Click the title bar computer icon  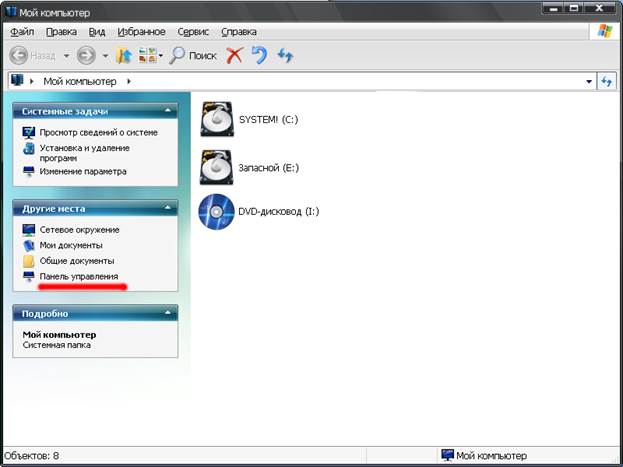12,12
